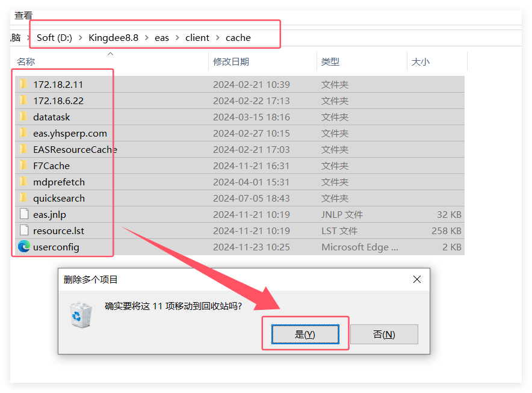The width and height of the screenshot is (532, 393).
Task: Click date 2024-11-23 10:25
Action: (x=252, y=247)
